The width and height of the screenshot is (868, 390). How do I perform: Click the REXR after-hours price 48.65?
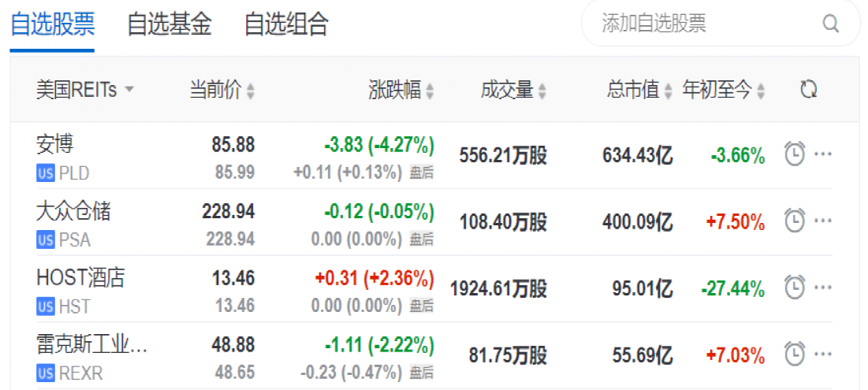pos(235,373)
